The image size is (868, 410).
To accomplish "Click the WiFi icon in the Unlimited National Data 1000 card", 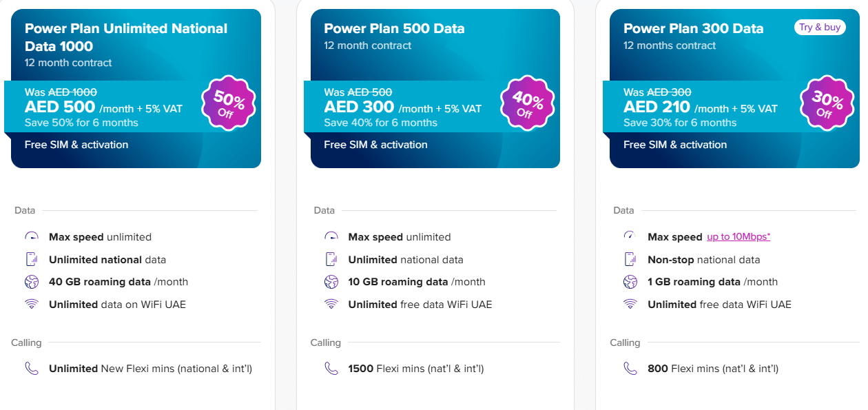I will click(32, 304).
